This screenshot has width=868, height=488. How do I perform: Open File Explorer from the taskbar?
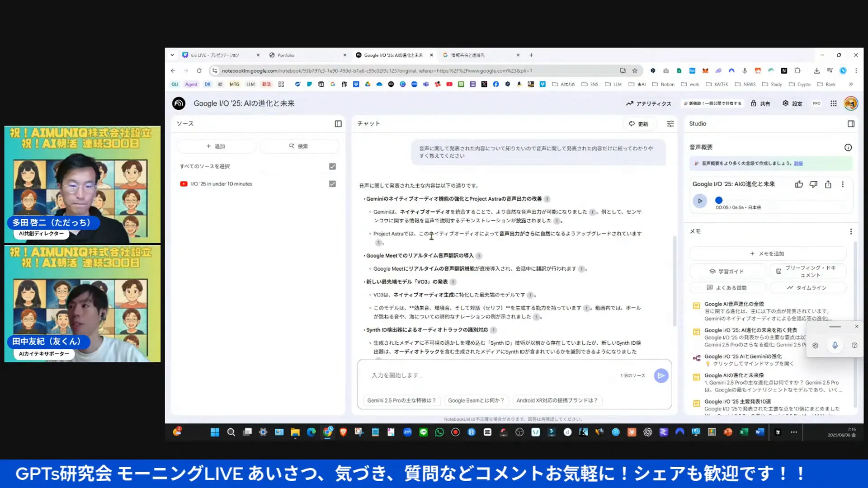pos(295,432)
